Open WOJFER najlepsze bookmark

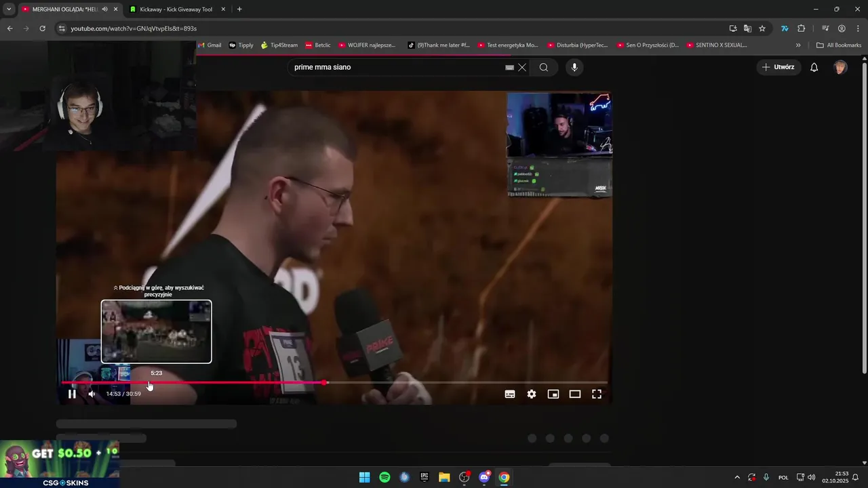coord(367,45)
